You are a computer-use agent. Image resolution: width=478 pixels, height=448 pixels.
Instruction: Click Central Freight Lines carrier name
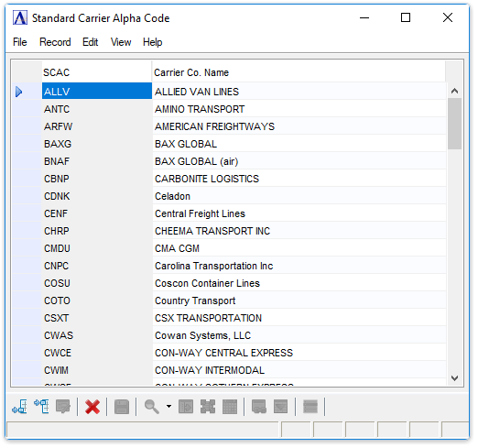[200, 213]
